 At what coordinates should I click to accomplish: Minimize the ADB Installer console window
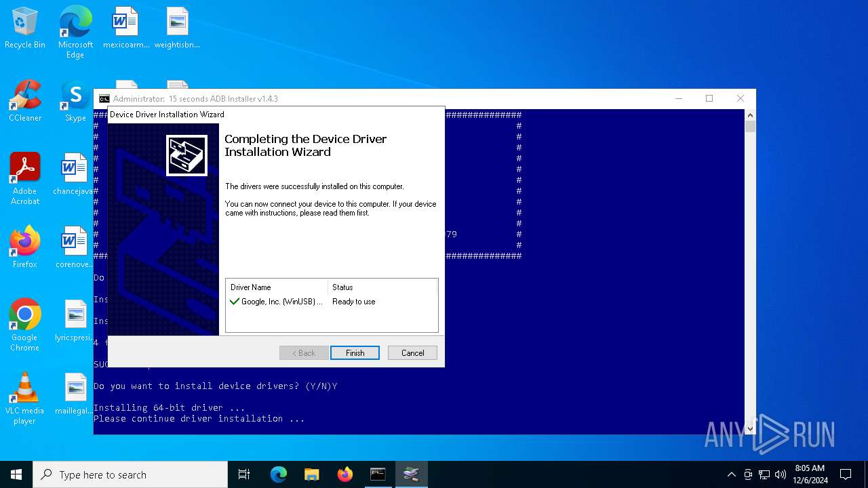click(678, 98)
